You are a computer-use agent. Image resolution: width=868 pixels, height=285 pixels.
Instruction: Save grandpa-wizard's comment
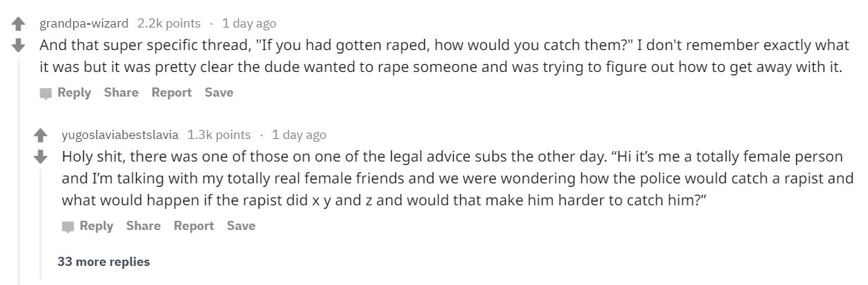coord(219,92)
